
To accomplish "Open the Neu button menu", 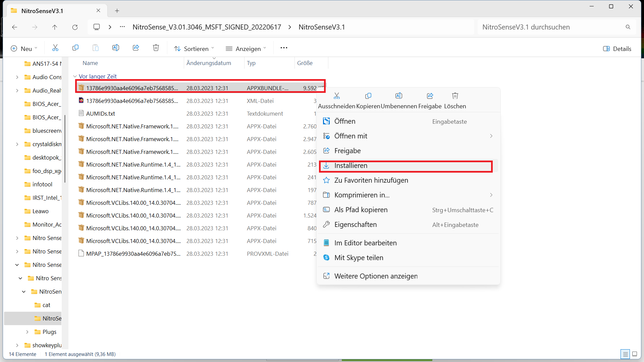I will [24, 49].
